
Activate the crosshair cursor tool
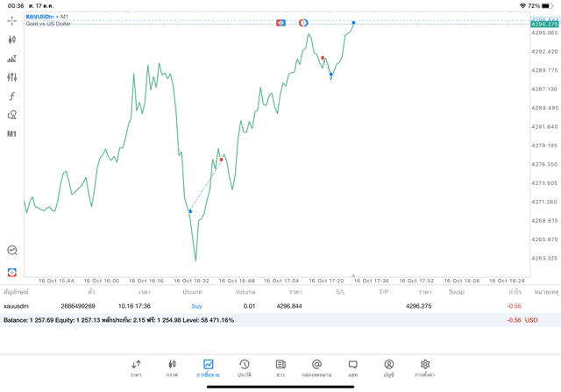point(11,20)
